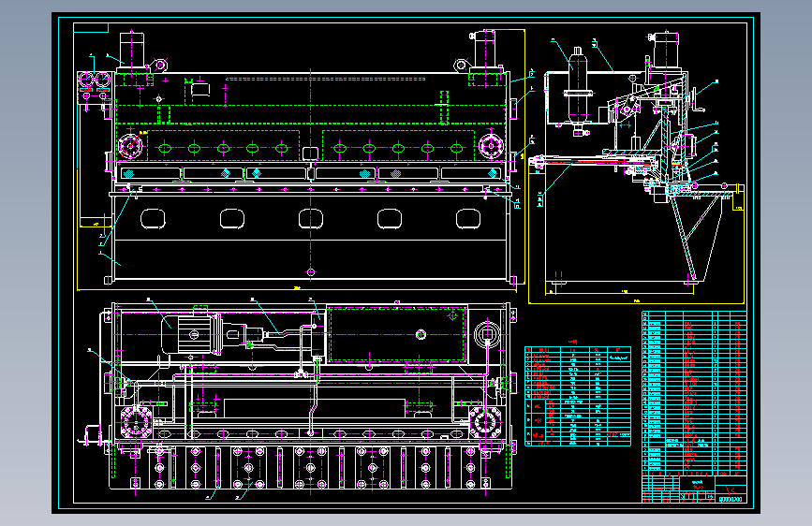Image resolution: width=812 pixels, height=526 pixels.
Task: Select the title block in the bottom-right corner
Action: 694,488
